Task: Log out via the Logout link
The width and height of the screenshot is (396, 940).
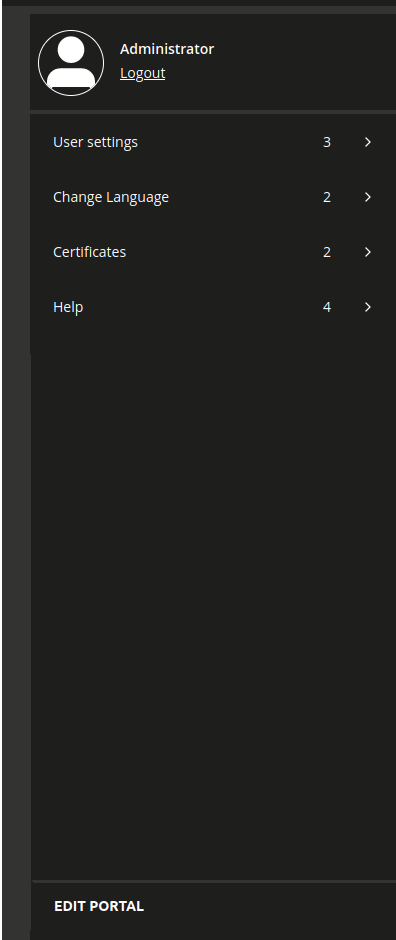Action: 142,73
